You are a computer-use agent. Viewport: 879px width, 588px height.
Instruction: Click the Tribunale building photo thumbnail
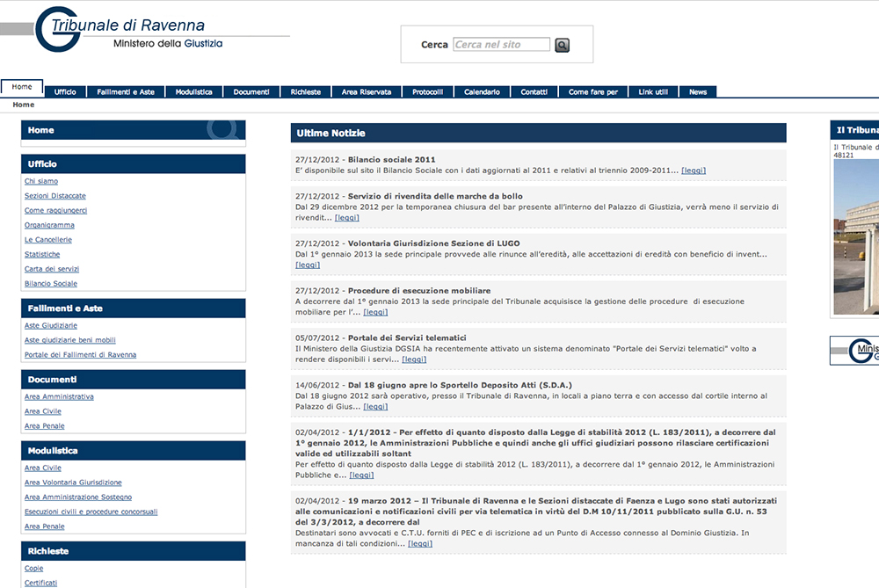[856, 237]
